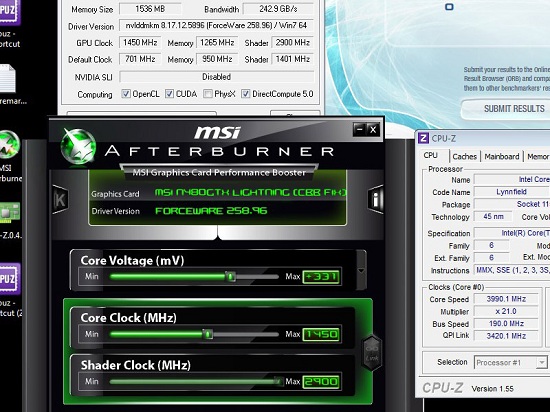Open the top CPU-Z shortcut desktop icon
550x412 pixels.
[10, 12]
